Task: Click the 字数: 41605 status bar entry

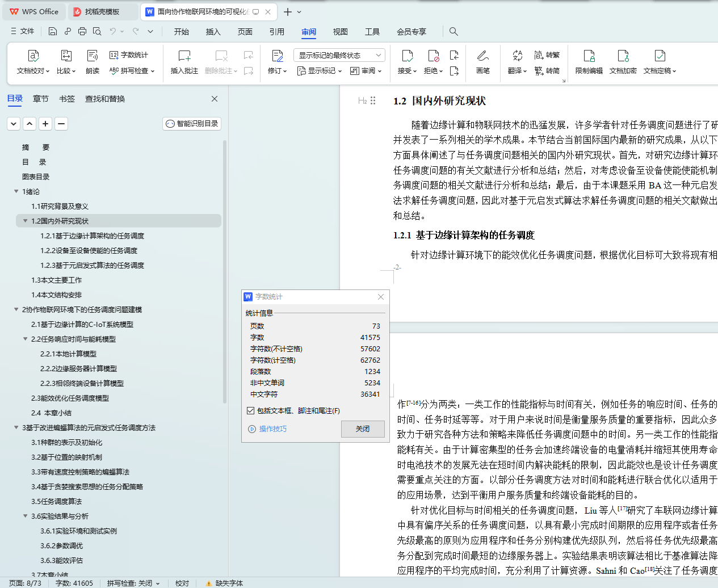Action: (74, 583)
